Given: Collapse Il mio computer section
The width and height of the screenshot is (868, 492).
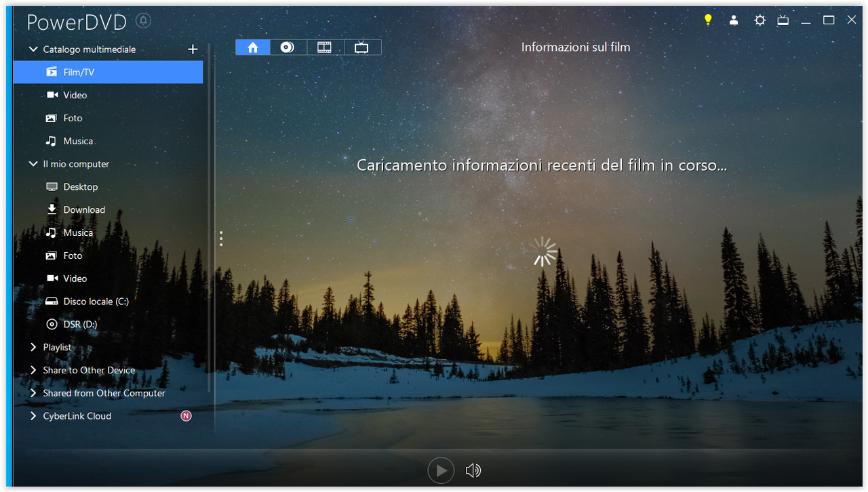Looking at the screenshot, I should [x=33, y=164].
